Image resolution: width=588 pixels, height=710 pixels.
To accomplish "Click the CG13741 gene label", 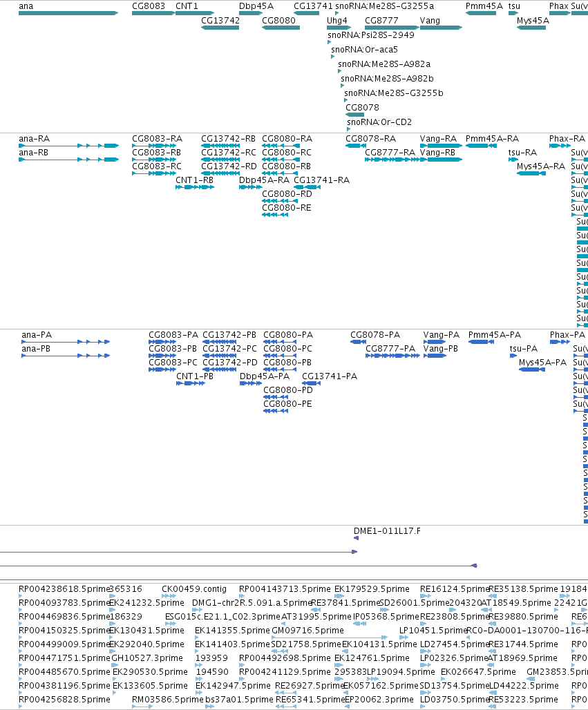I will click(x=313, y=6).
